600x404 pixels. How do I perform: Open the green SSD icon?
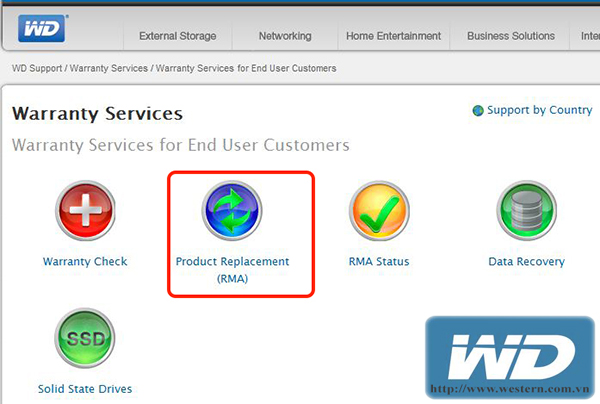(x=85, y=338)
